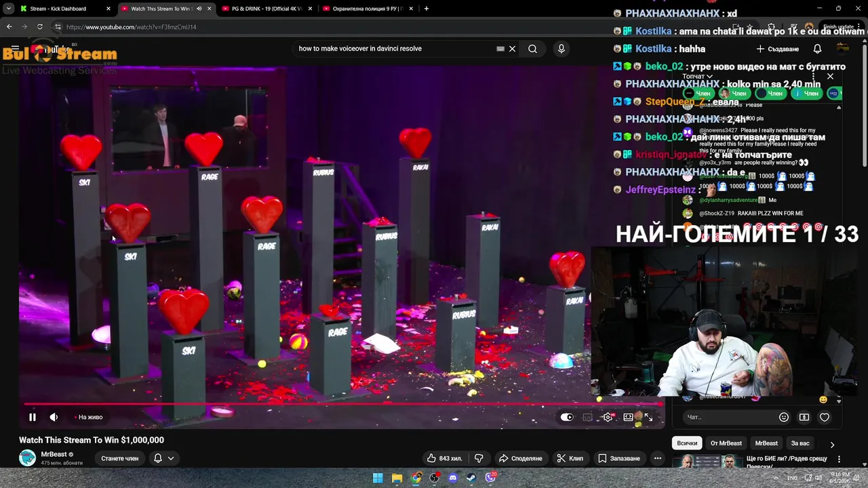Open more actions ellipsis under the video
This screenshot has width=868, height=488.
(x=658, y=458)
